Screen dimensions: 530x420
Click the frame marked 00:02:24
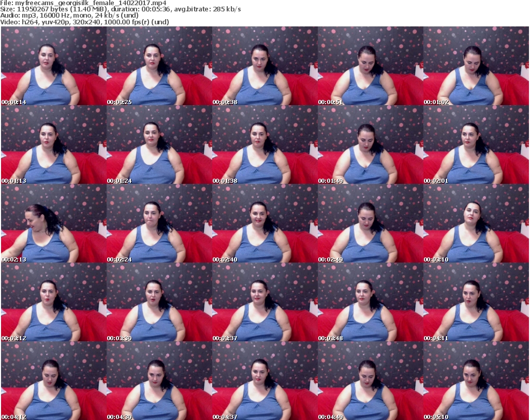point(159,224)
